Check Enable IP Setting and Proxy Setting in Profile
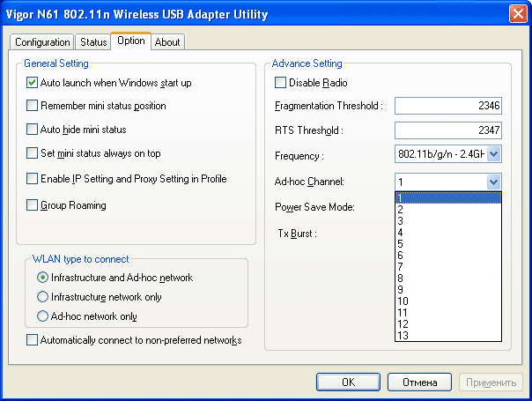Viewport: 532px width, 401px height. [32, 179]
